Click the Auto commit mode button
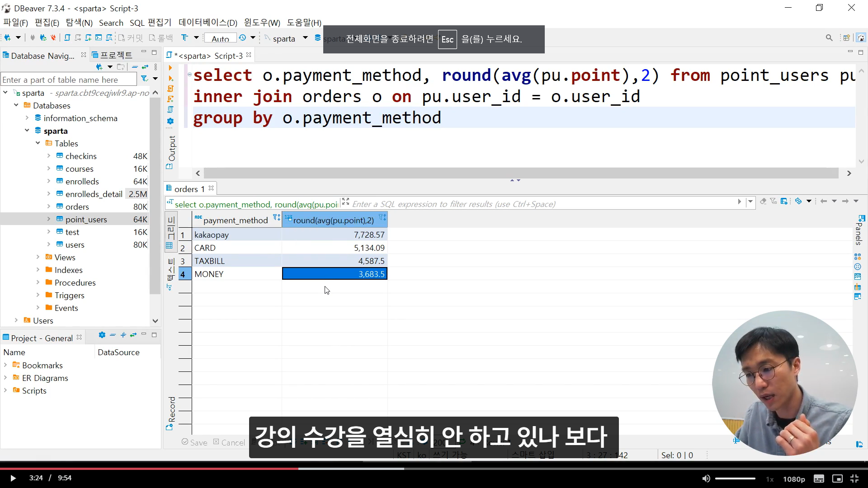This screenshot has height=488, width=868. pos(220,38)
